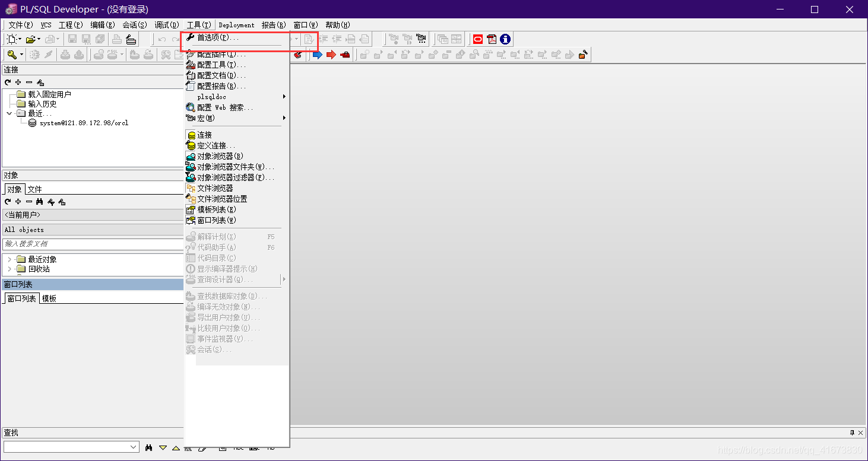Click binoculars icon in the find bar
The height and width of the screenshot is (461, 868).
tap(149, 447)
